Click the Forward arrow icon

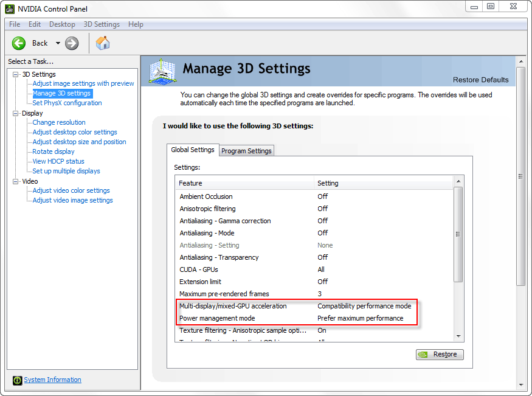[72, 43]
